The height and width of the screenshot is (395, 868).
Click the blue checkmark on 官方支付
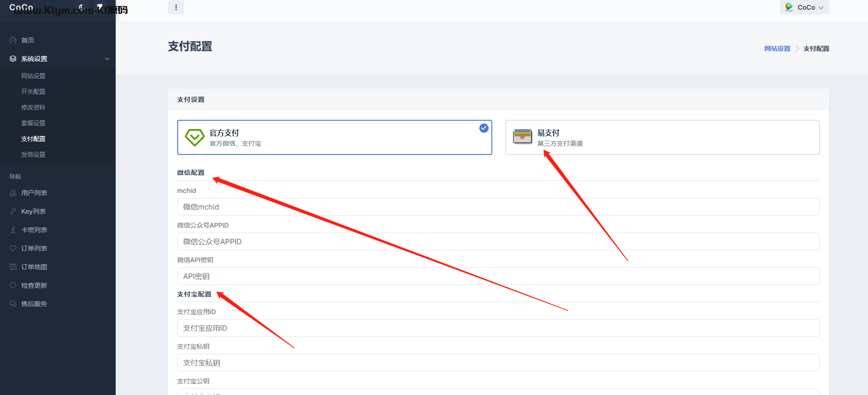click(x=484, y=128)
